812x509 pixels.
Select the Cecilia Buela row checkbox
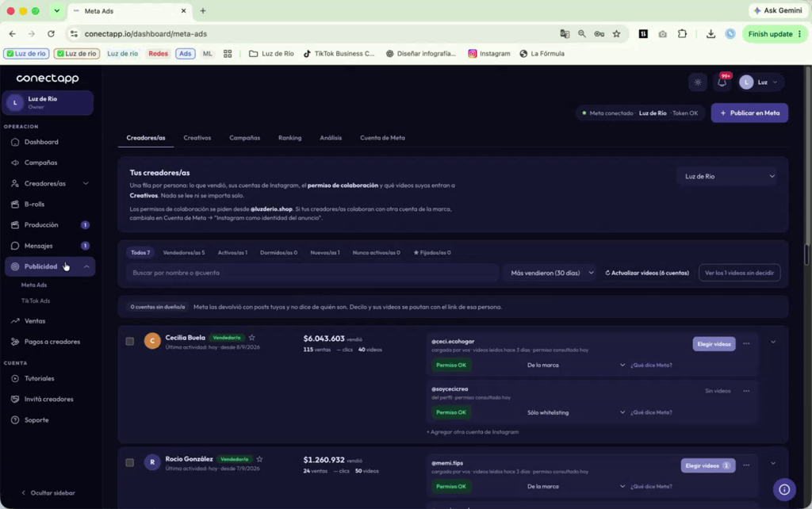129,341
